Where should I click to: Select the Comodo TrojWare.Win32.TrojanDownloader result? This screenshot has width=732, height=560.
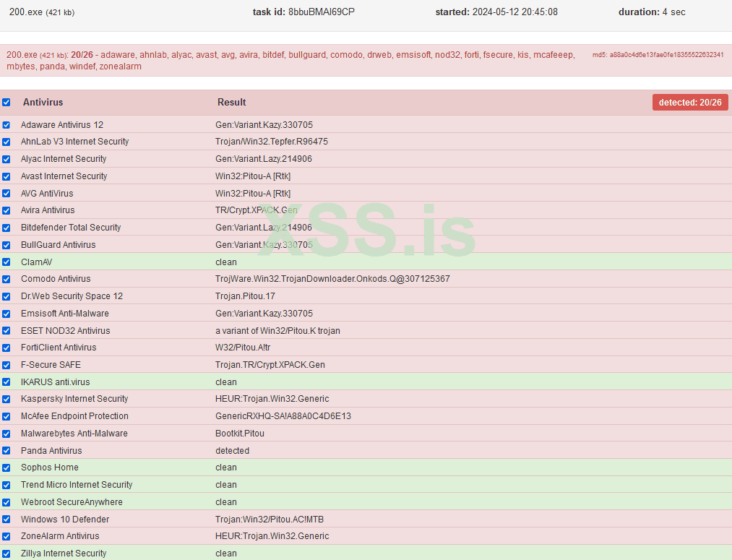coord(332,279)
